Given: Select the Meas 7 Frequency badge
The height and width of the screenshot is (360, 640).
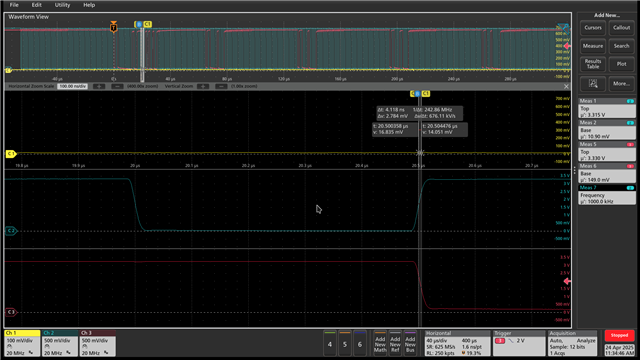Looking at the screenshot, I should pyautogui.click(x=607, y=195).
